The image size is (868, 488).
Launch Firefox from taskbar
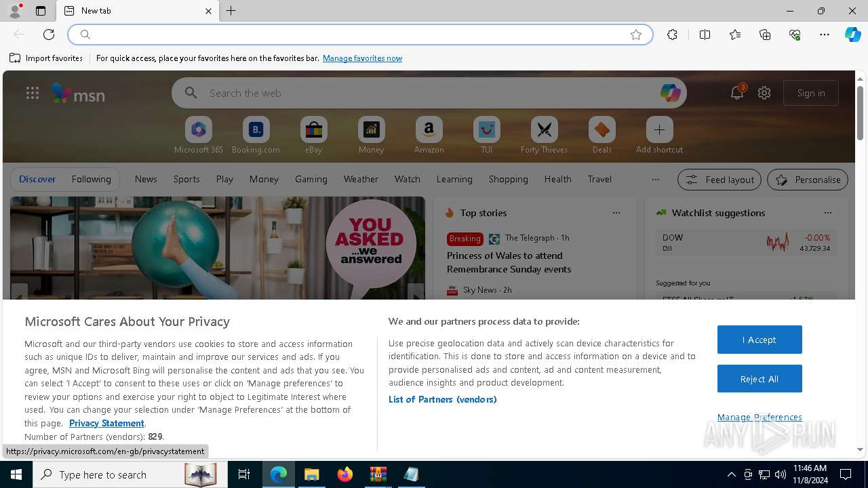click(x=344, y=474)
